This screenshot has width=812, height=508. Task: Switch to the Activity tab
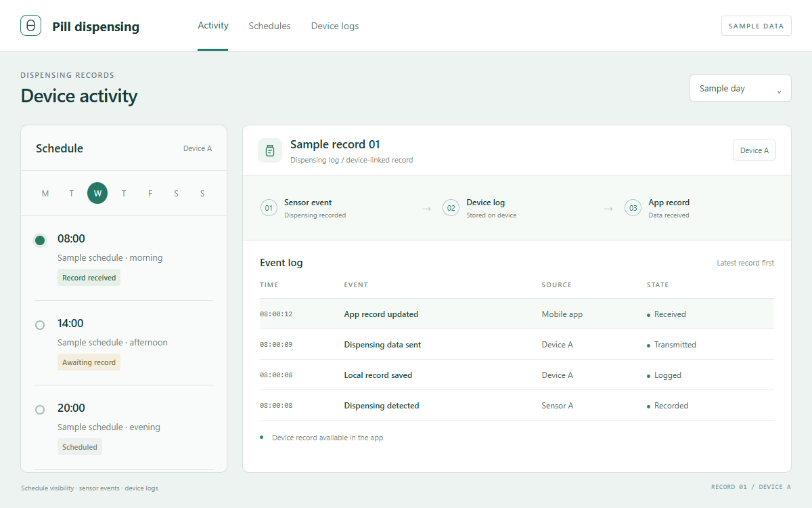click(213, 26)
